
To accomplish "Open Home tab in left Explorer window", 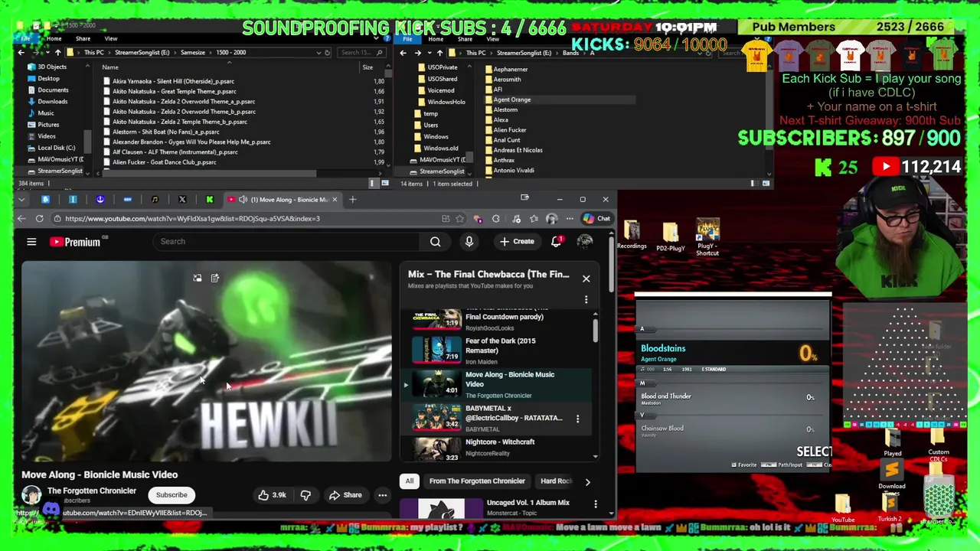I will (x=54, y=38).
